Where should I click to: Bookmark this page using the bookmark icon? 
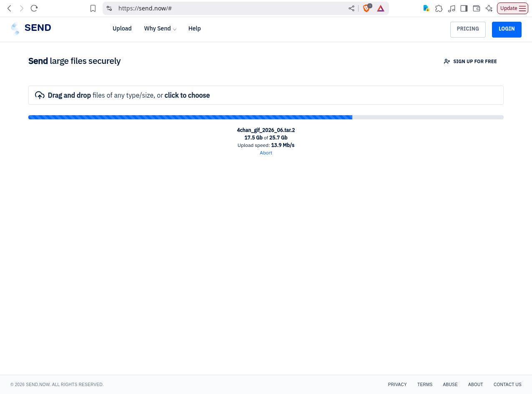point(93,8)
